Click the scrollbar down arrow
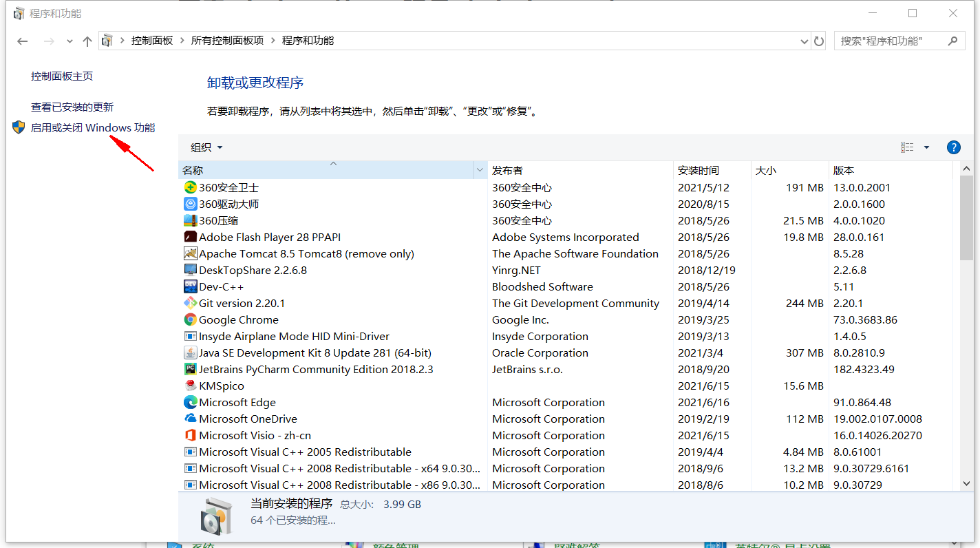 (966, 484)
